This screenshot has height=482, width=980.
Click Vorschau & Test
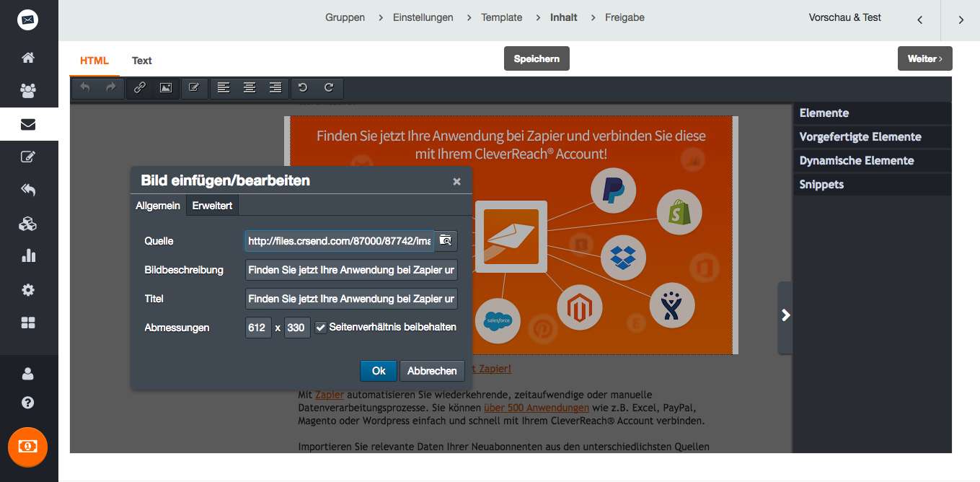[x=845, y=17]
